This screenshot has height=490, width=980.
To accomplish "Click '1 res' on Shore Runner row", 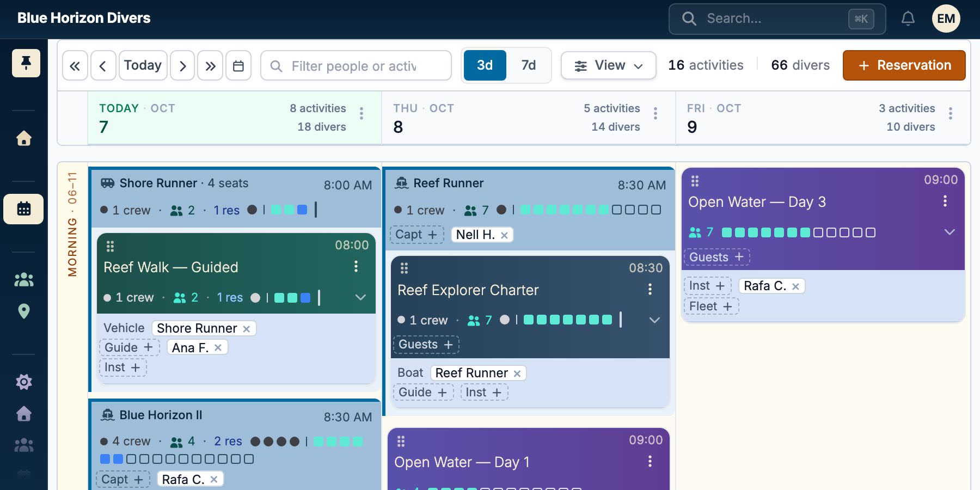I will coord(226,210).
